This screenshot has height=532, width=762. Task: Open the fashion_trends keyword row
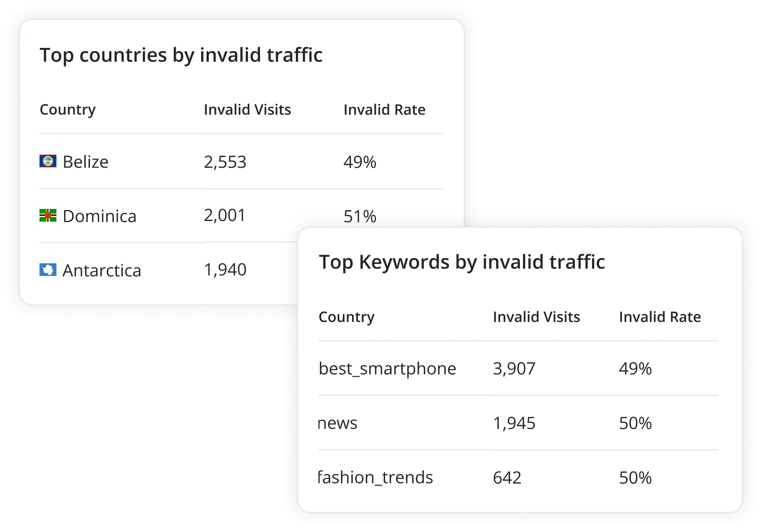tap(376, 478)
